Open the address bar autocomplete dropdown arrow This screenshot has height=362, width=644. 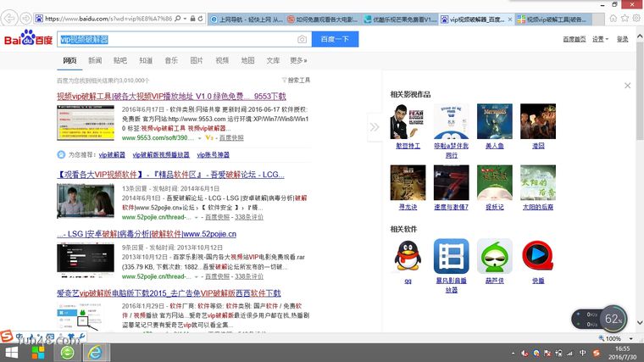[185, 19]
